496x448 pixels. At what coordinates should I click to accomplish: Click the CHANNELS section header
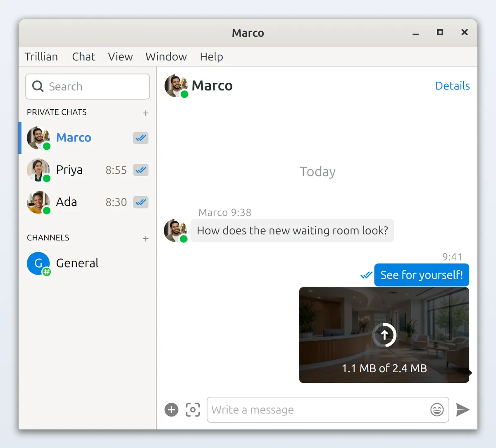48,238
